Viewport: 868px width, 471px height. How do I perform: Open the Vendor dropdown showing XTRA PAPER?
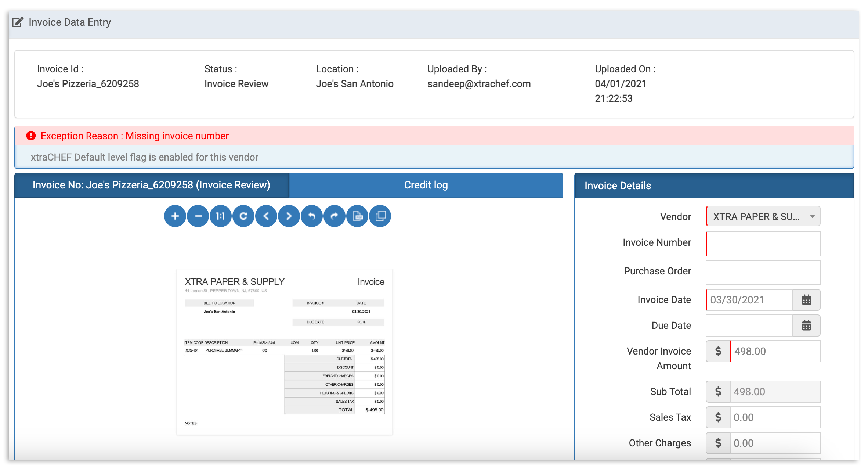tap(763, 216)
